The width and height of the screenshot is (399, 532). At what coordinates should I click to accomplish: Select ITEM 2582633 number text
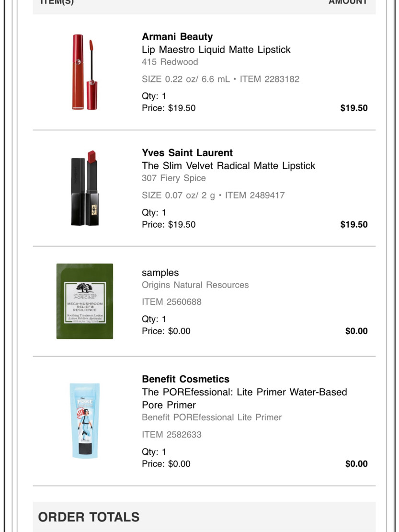click(x=171, y=434)
